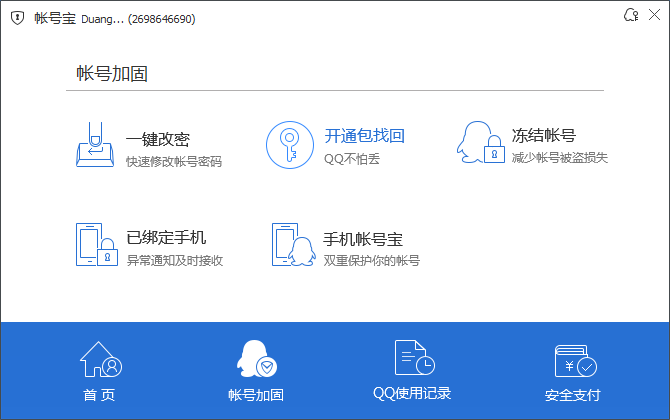The height and width of the screenshot is (420, 670).
Task: Open 手机帐号宝 option
Action: pos(363,239)
